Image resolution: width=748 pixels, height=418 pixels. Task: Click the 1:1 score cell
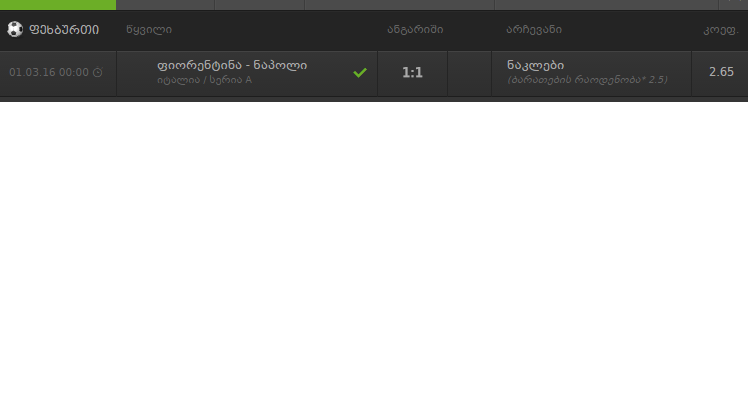412,73
